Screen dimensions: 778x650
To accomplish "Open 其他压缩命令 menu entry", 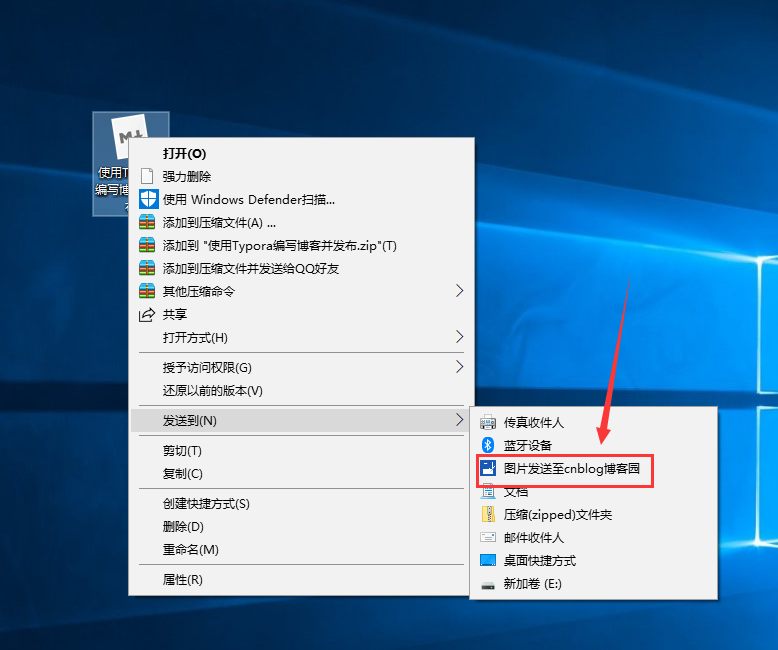I will 301,291.
